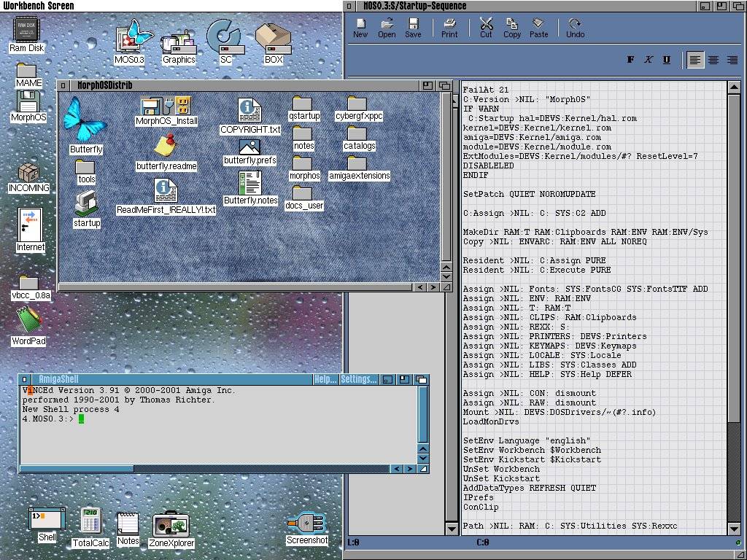Viewport: 747px width, 560px height.
Task: Open the catalogs drawer
Action: [358, 138]
